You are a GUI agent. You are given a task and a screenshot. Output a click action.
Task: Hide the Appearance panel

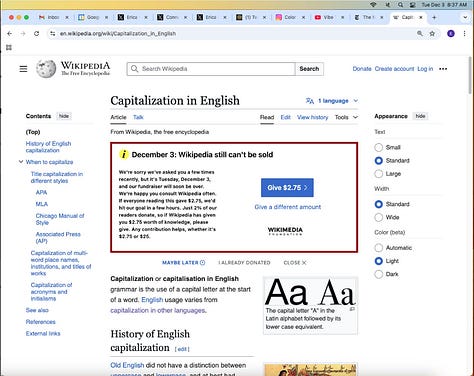tap(420, 116)
